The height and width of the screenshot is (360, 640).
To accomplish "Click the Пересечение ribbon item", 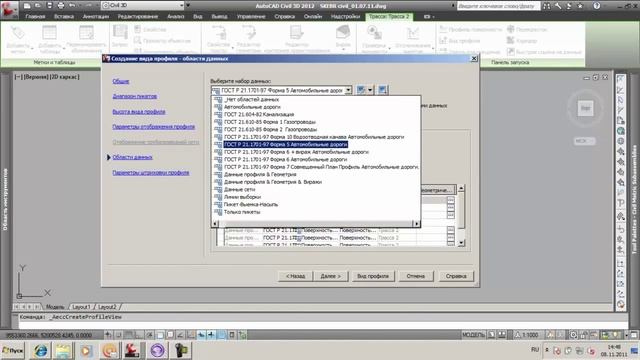I will 527,29.
